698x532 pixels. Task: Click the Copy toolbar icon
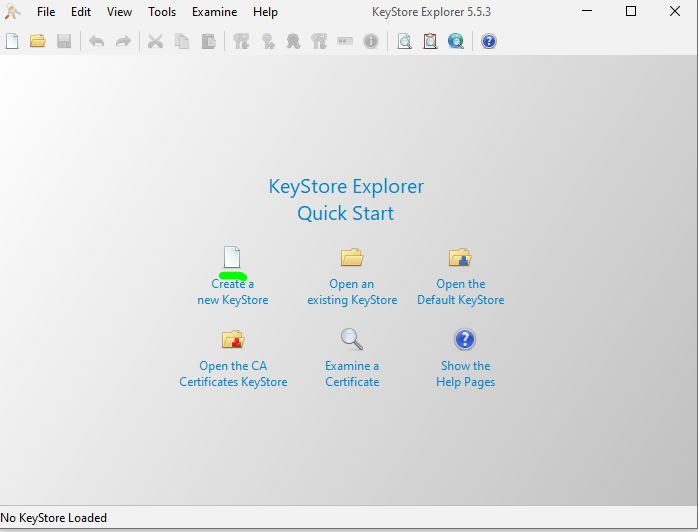point(182,41)
